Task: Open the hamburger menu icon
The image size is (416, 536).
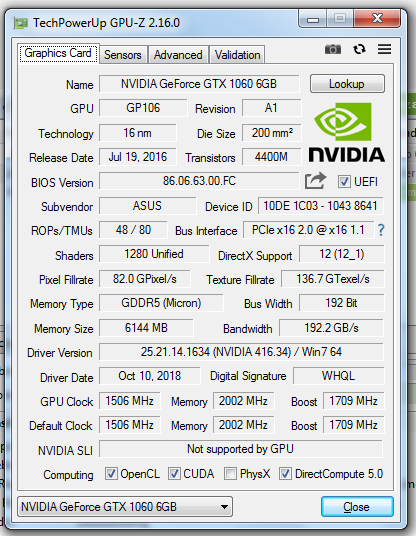Action: (x=384, y=49)
